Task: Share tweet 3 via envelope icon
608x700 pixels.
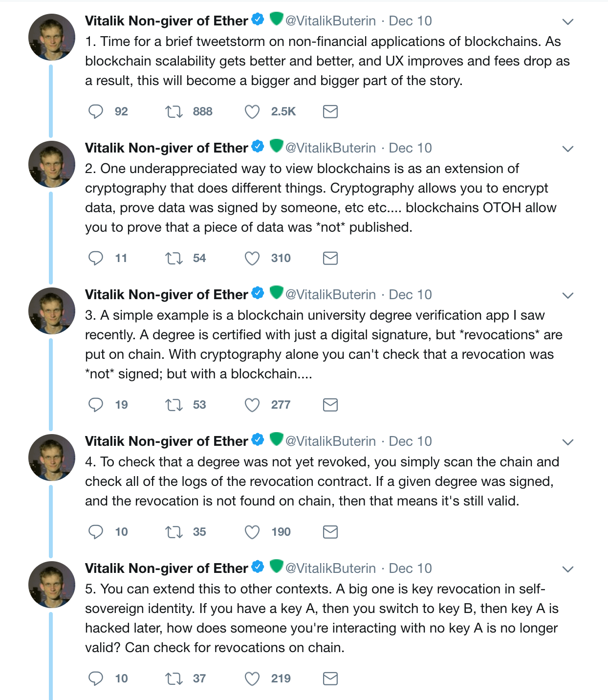Action: coord(330,405)
